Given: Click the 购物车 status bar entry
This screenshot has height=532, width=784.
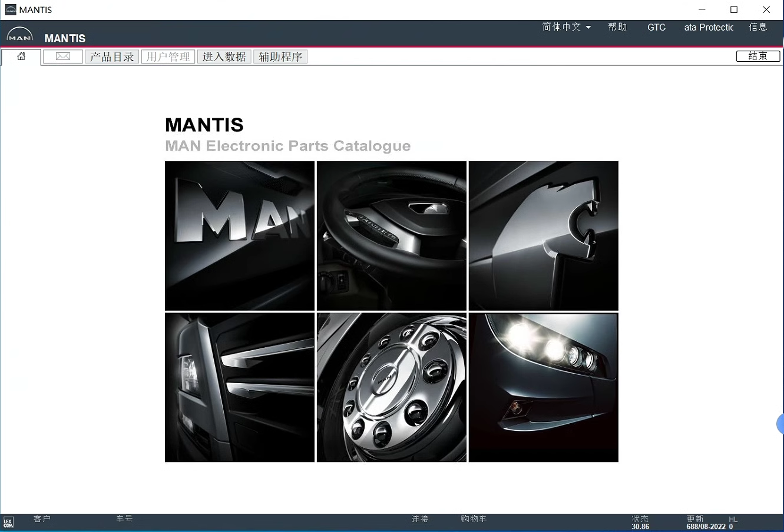Looking at the screenshot, I should (474, 518).
